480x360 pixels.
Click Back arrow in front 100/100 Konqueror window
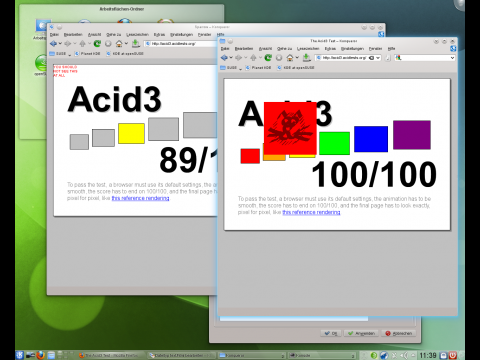coord(224,58)
